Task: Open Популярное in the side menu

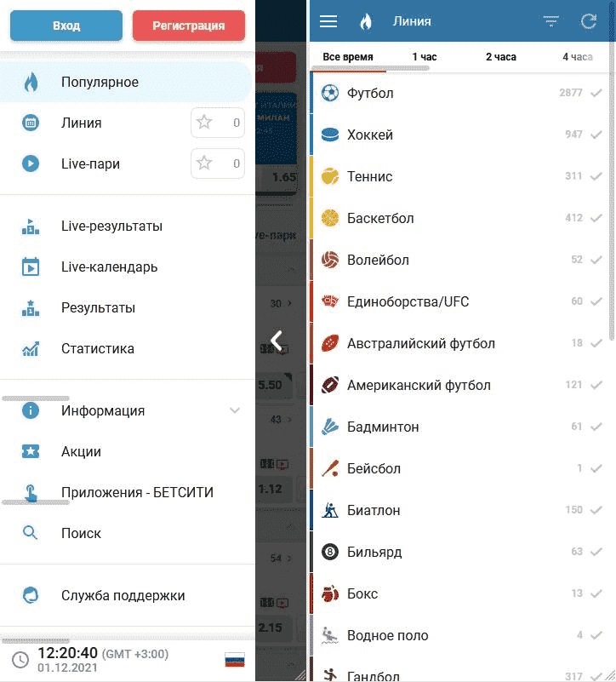Action: 126,83
